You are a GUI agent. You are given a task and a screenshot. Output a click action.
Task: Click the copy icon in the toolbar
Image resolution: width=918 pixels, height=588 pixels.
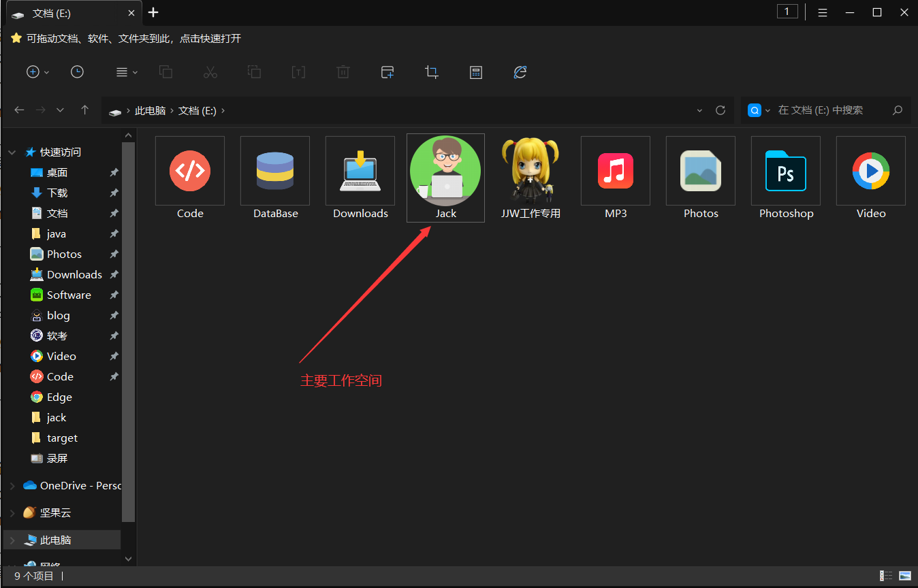(x=165, y=72)
